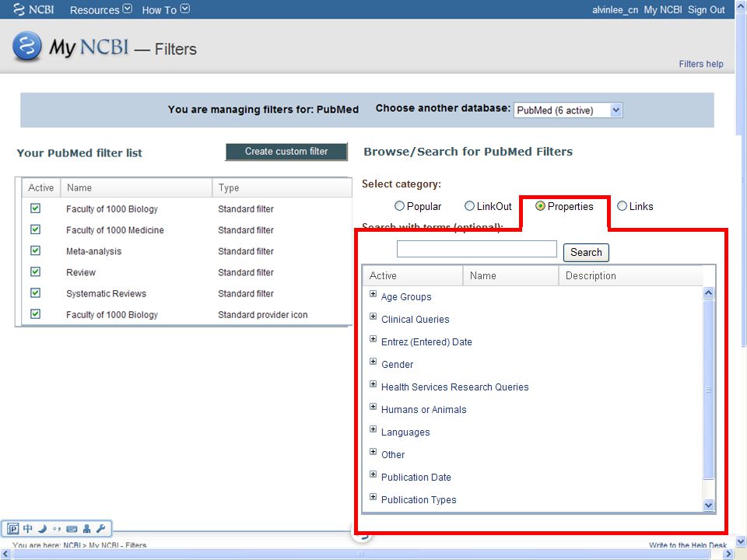Expand the Entrez (Entered) Date category
This screenshot has width=747, height=560.
point(373,338)
